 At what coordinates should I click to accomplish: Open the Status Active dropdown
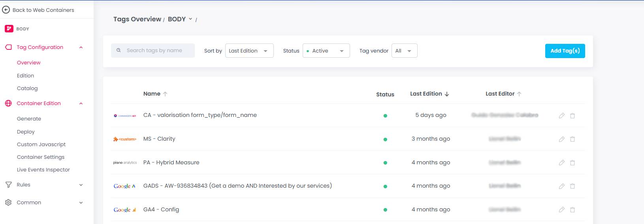click(x=326, y=51)
